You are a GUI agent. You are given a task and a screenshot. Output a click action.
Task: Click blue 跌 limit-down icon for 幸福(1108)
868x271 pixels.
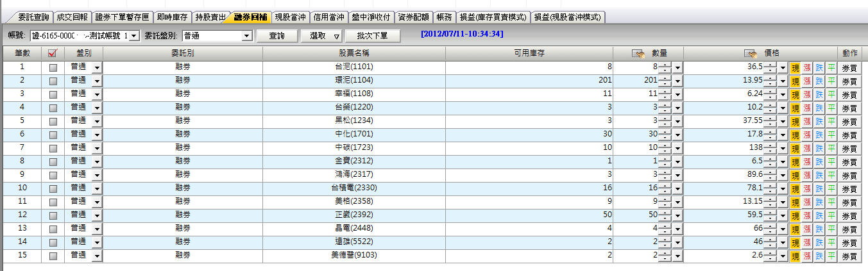pos(819,94)
